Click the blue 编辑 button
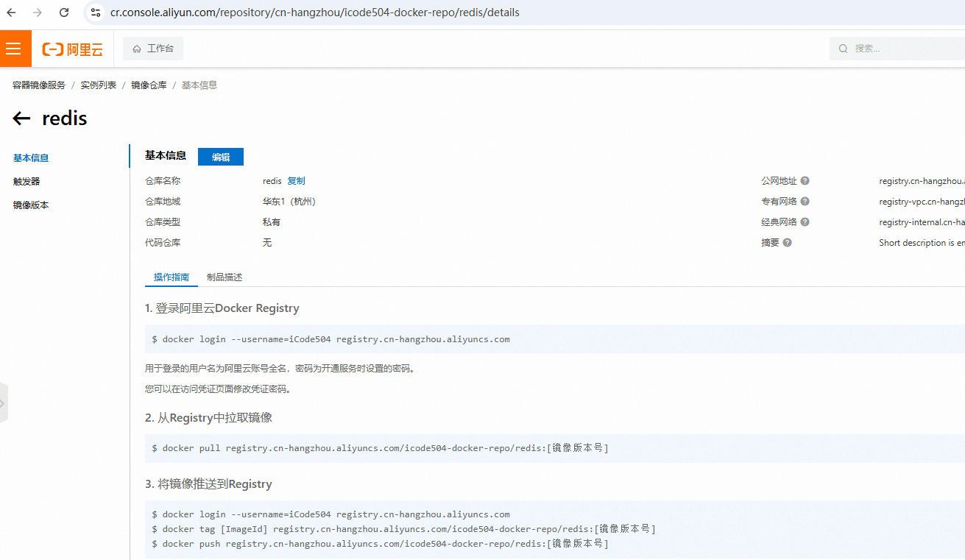 click(x=220, y=157)
